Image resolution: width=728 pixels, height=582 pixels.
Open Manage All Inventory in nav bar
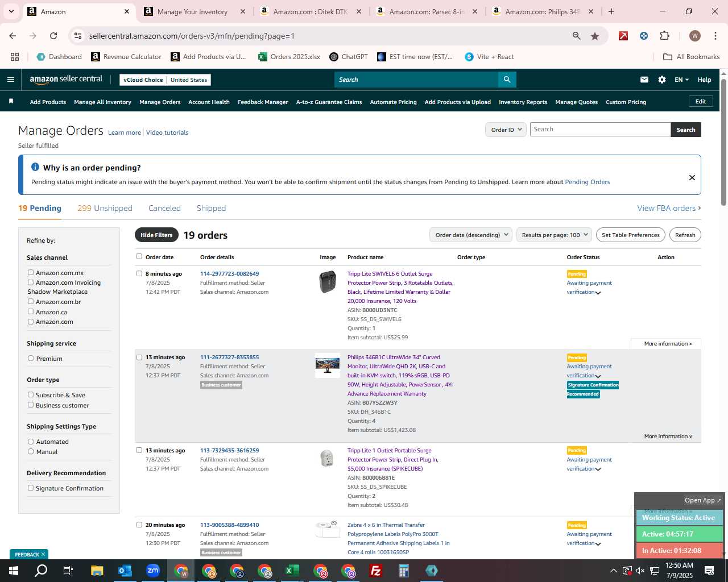click(x=102, y=102)
